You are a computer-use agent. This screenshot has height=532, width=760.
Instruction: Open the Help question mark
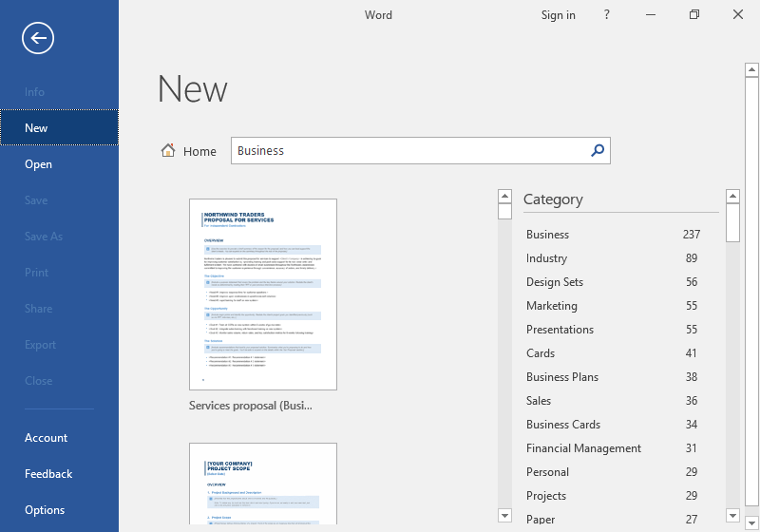point(606,14)
